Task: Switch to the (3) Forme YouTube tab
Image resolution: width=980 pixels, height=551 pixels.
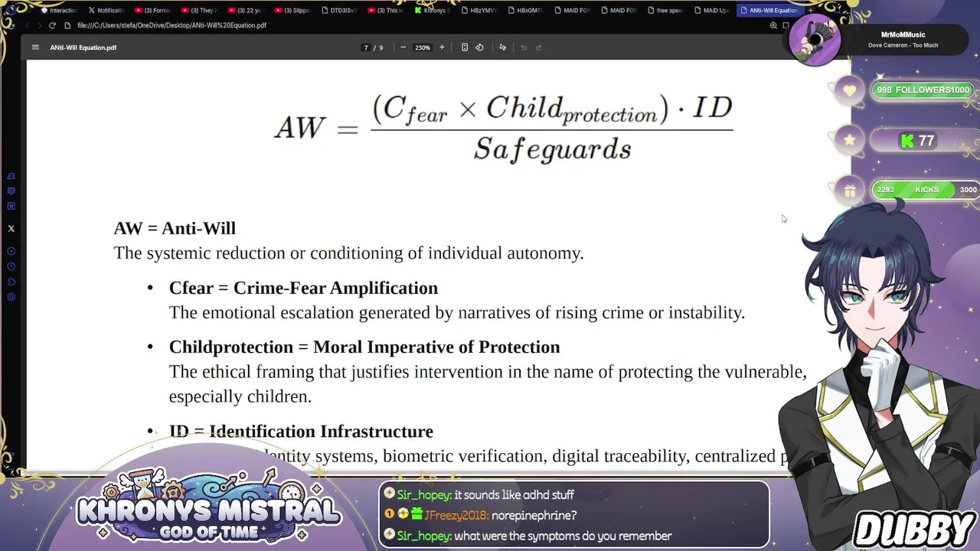Action: (152, 10)
